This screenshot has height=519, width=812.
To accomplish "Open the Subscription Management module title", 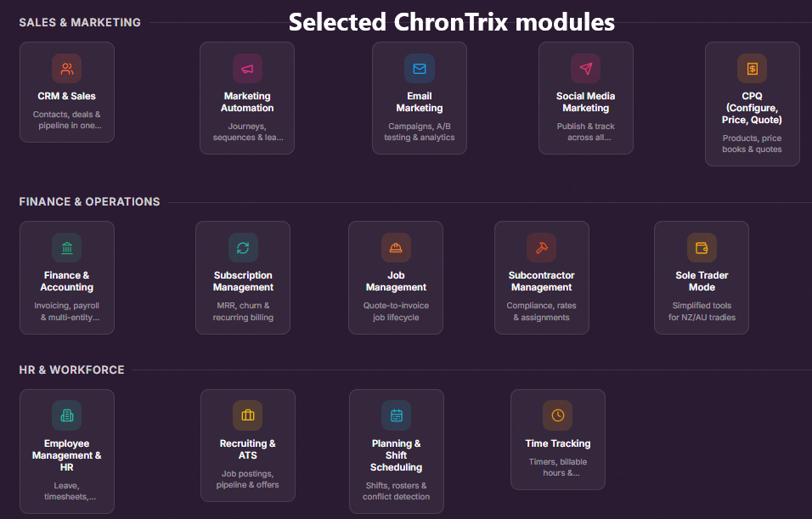I will pyautogui.click(x=243, y=281).
